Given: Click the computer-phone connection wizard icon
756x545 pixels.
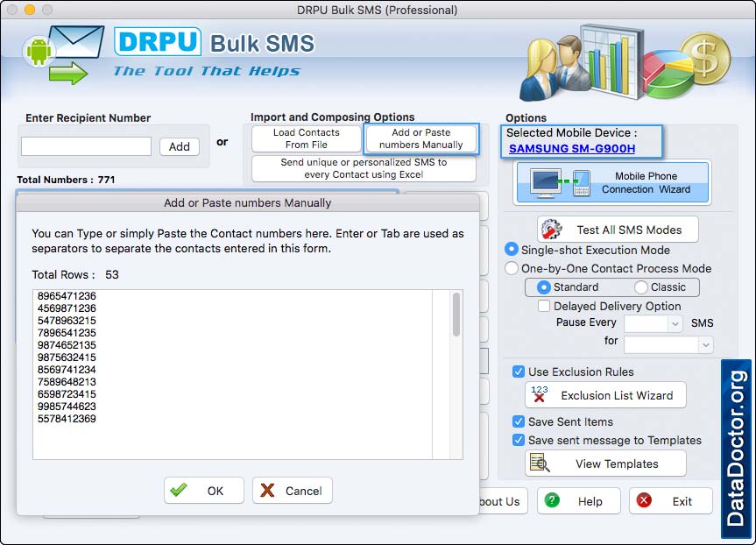Looking at the screenshot, I should tap(561, 183).
